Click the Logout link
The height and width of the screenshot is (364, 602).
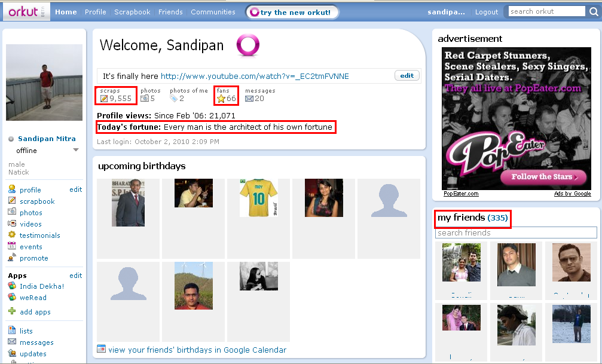coord(487,12)
